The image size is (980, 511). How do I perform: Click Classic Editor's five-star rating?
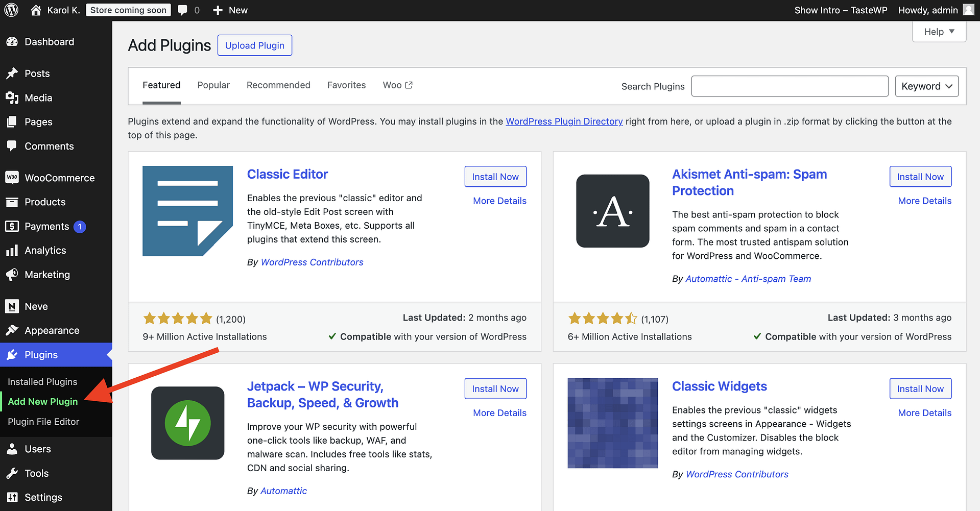tap(178, 319)
